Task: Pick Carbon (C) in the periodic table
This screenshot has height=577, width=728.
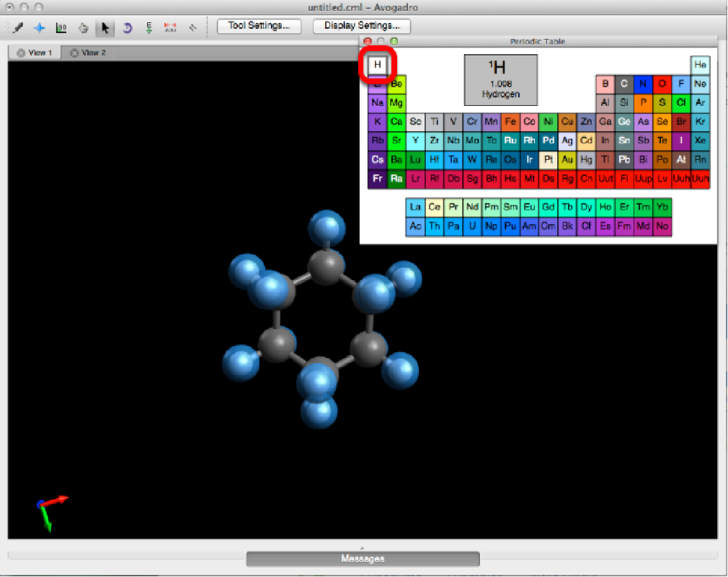Action: [624, 84]
